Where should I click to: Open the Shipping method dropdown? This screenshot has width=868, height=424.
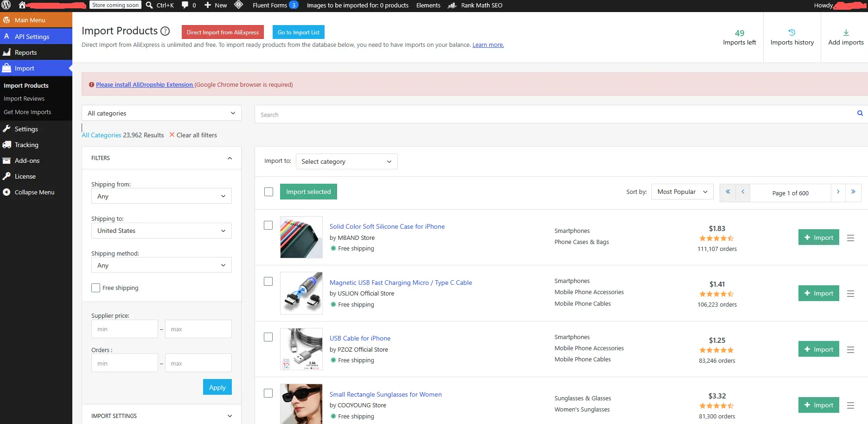point(161,265)
